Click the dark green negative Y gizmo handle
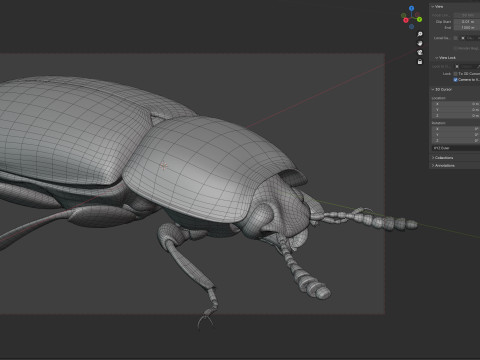This screenshot has height=360, width=480. coord(404,15)
